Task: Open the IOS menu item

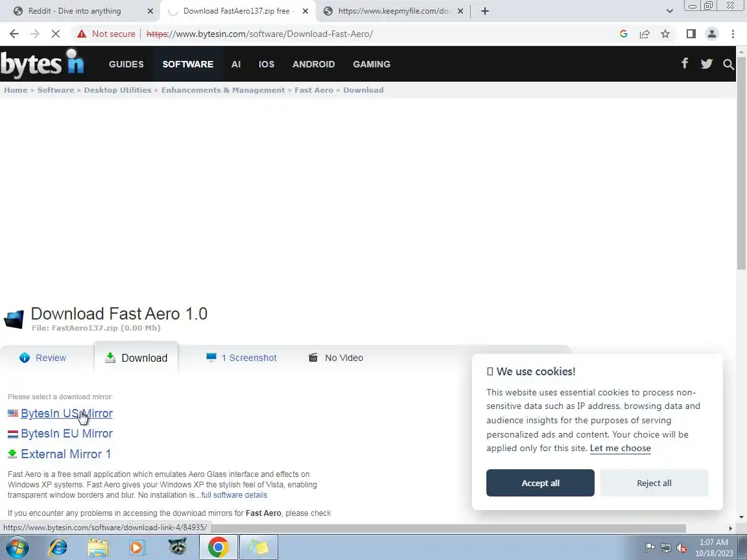Action: [x=267, y=64]
